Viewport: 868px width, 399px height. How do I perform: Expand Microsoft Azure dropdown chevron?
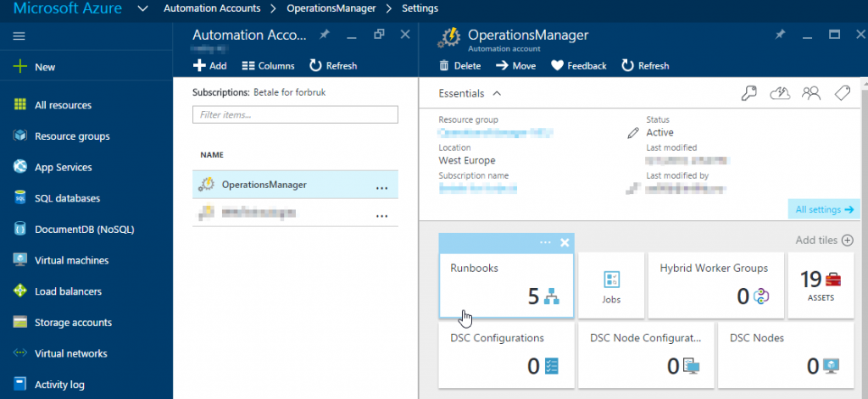tap(142, 8)
